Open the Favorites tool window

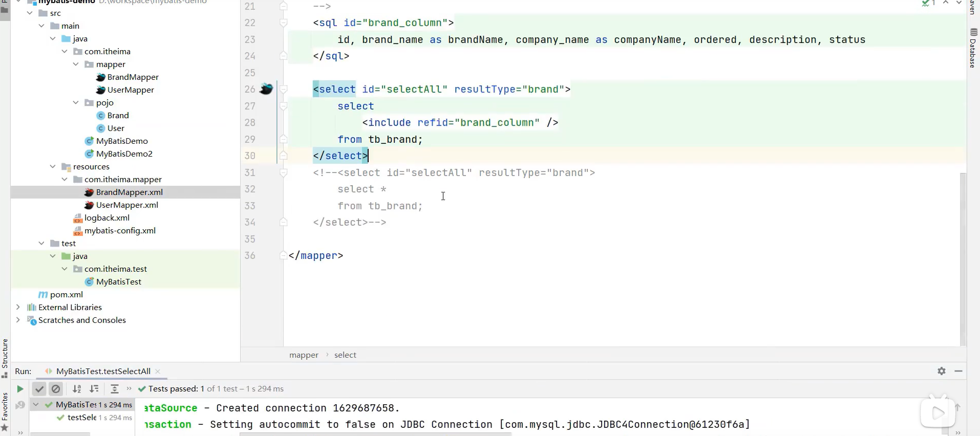(5, 411)
